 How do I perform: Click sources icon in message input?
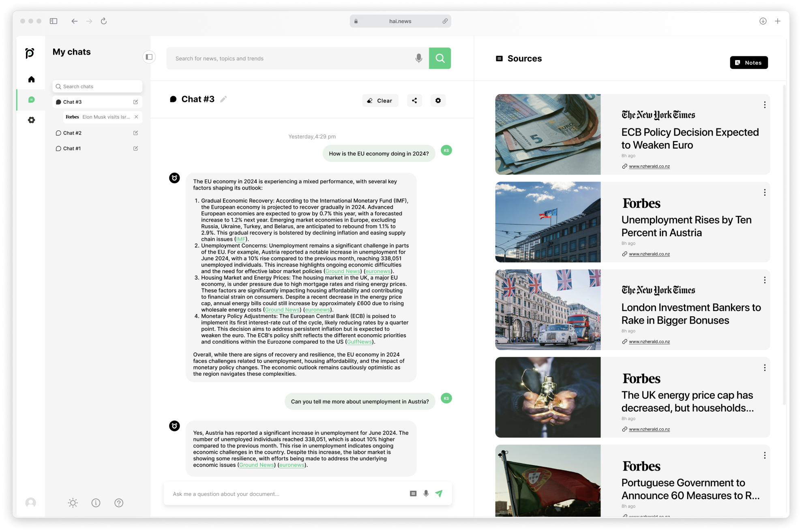point(413,494)
